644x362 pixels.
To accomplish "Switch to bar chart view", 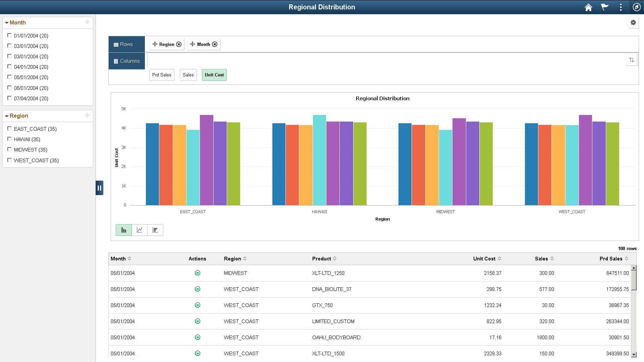I will (x=124, y=230).
